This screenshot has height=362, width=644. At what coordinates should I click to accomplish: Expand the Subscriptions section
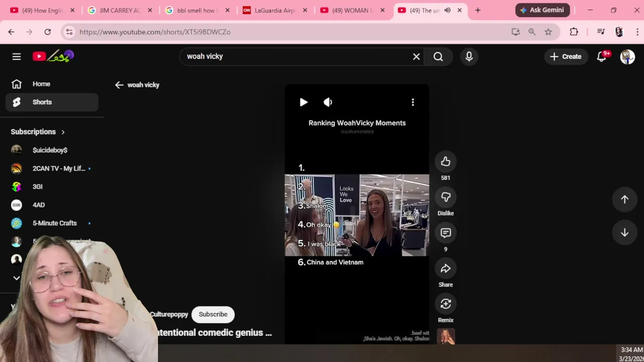click(x=38, y=132)
